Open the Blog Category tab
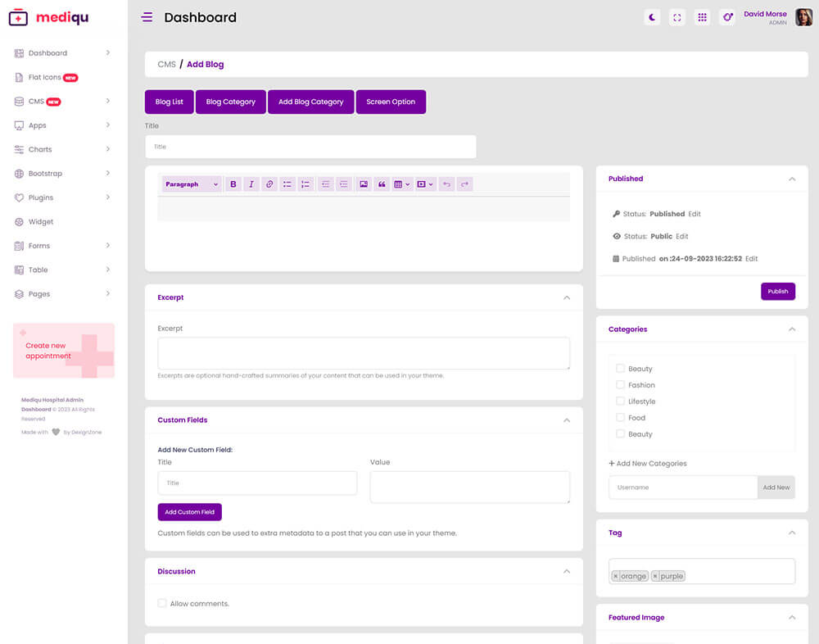The height and width of the screenshot is (644, 819). pyautogui.click(x=230, y=102)
